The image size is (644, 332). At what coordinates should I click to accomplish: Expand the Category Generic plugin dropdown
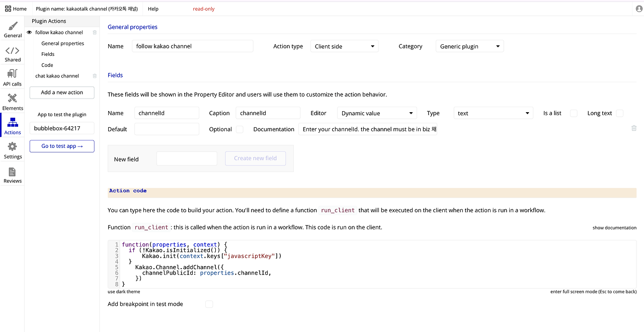[x=469, y=46]
